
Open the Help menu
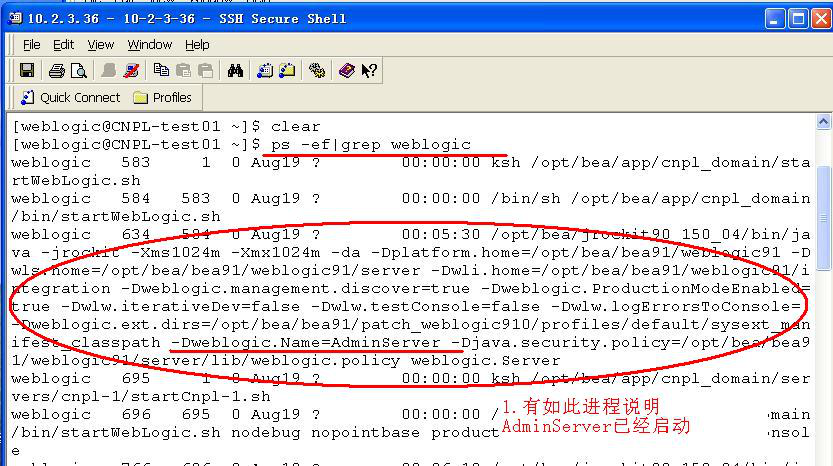tap(197, 45)
